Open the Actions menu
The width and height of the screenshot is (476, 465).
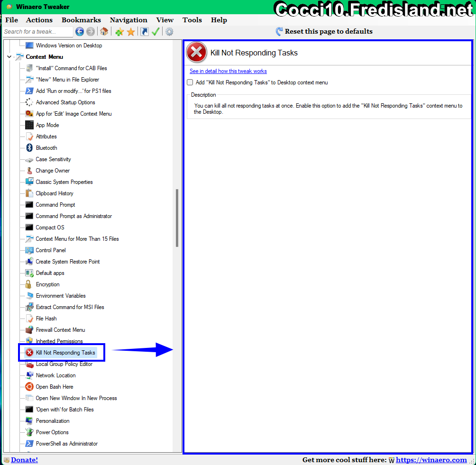point(39,20)
